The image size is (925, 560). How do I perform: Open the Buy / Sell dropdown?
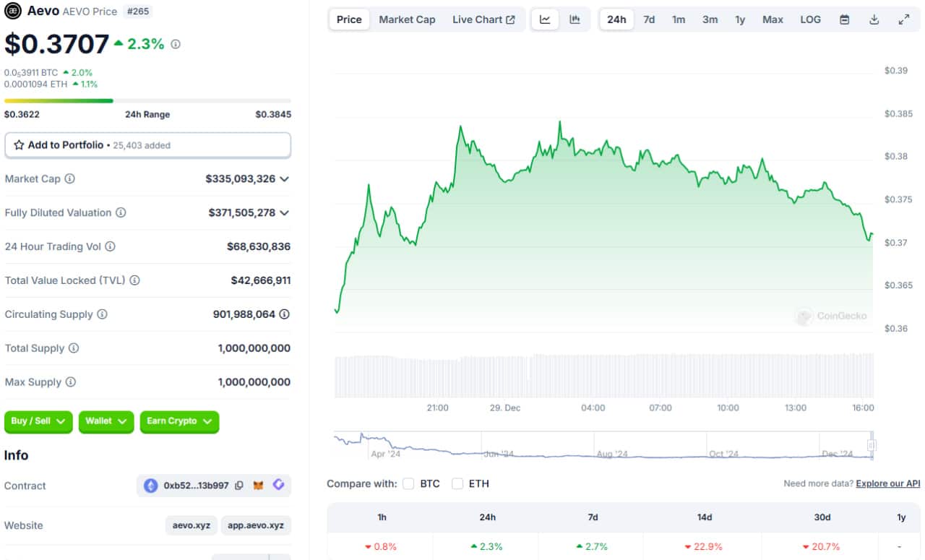click(x=38, y=421)
